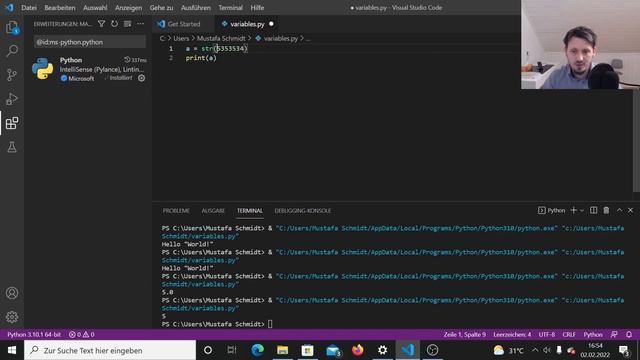The height and width of the screenshot is (360, 640).
Task: Open Windows Start menu
Action: pyautogui.click(x=12, y=350)
